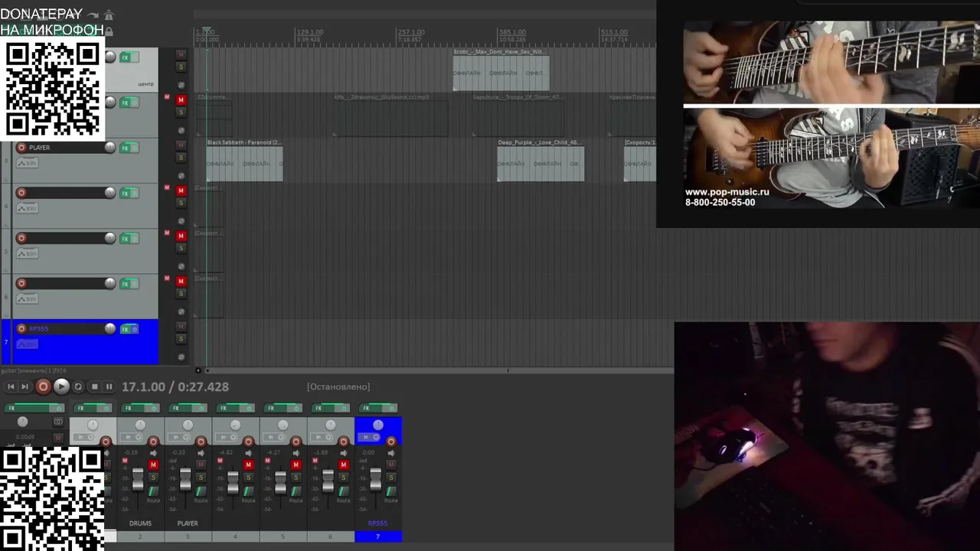Open trim envelope menu on track 4
980x551 pixels.
pyautogui.click(x=28, y=208)
